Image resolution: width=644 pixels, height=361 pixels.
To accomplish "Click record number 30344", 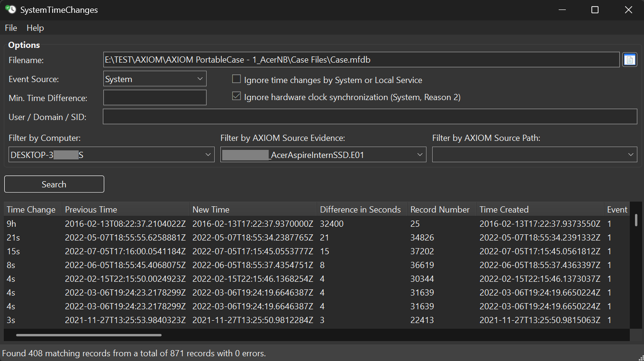I will [x=422, y=278].
